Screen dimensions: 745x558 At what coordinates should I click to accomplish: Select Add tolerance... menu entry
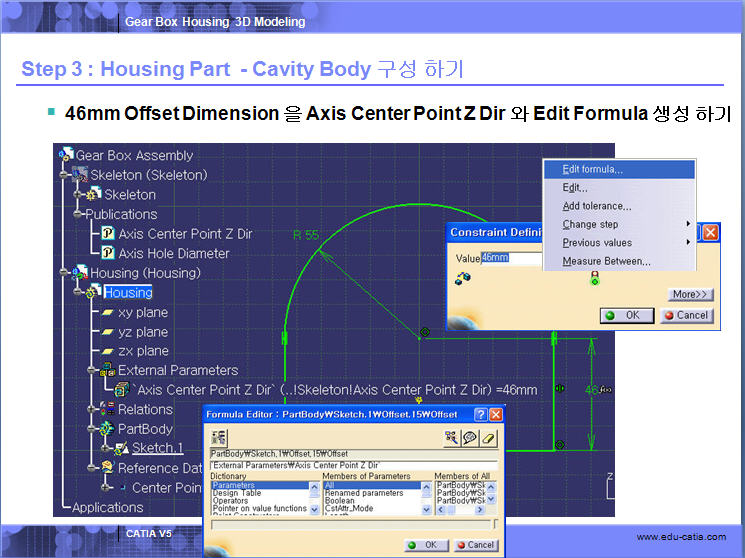[596, 206]
